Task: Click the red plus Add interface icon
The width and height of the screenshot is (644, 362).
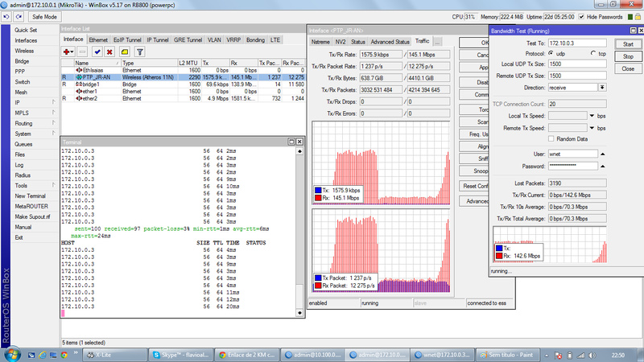Action: click(66, 51)
